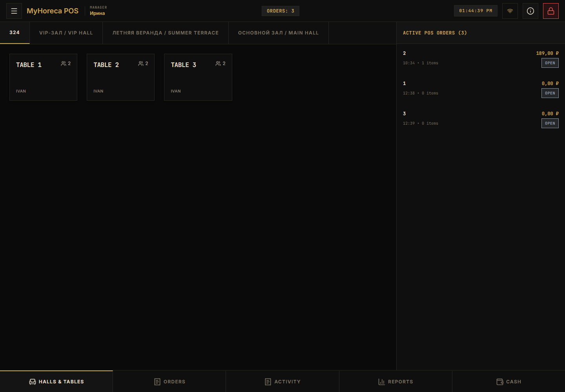565x392 pixels.
Task: Go to the Orders section
Action: [169, 381]
